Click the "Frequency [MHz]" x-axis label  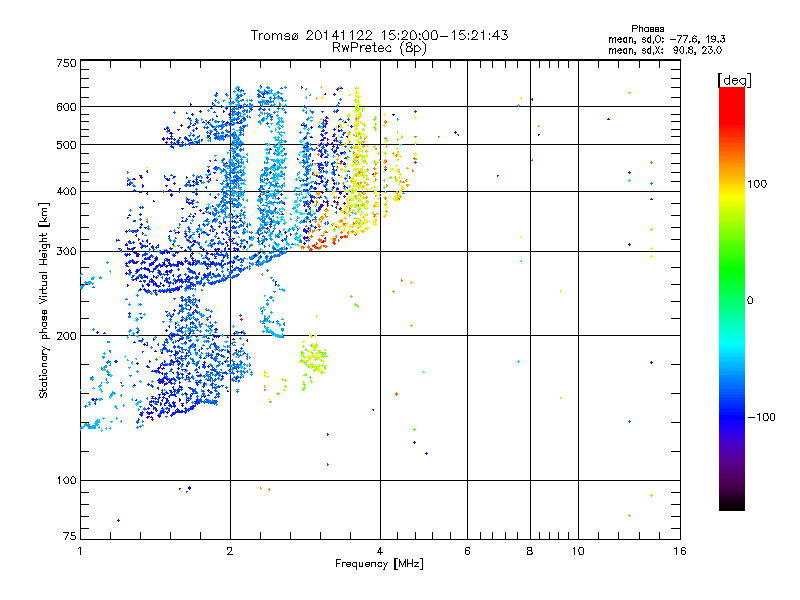[x=379, y=564]
